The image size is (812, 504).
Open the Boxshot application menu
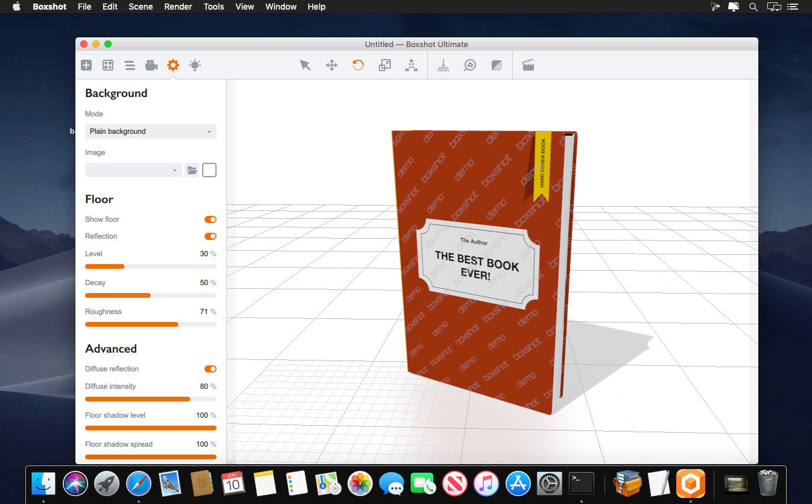point(50,7)
